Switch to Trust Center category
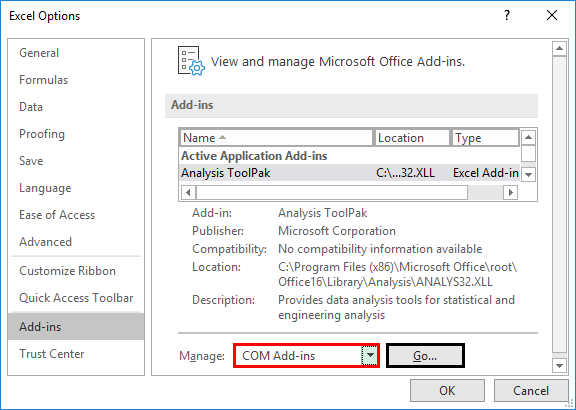Image resolution: width=576 pixels, height=410 pixels. click(52, 353)
